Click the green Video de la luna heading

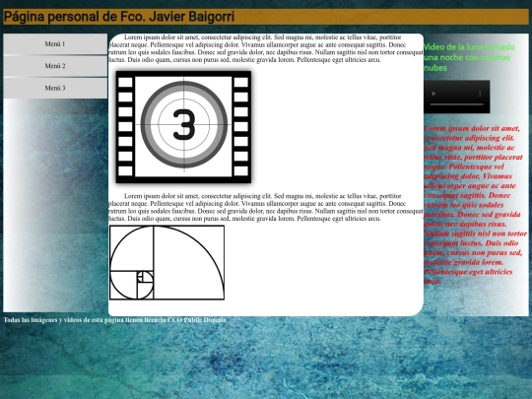tap(469, 57)
